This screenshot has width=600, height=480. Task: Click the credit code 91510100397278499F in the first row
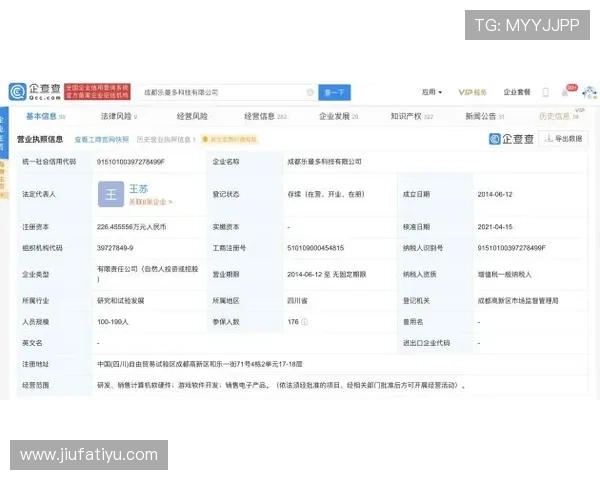[x=130, y=162]
